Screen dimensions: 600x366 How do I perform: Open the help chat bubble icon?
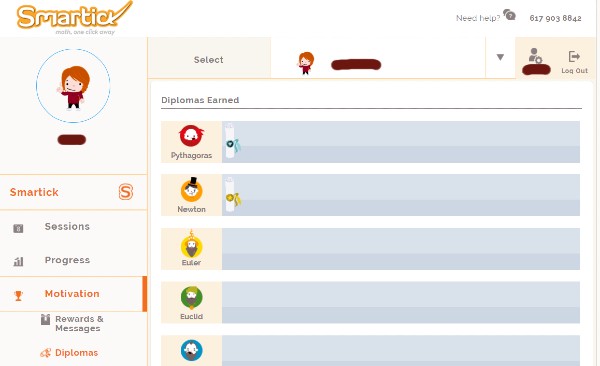click(509, 15)
